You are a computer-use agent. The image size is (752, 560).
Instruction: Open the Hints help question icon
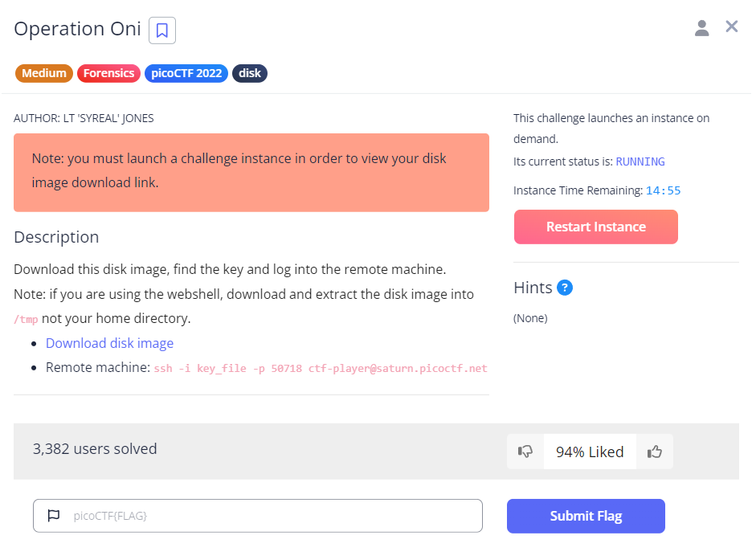[x=565, y=288]
